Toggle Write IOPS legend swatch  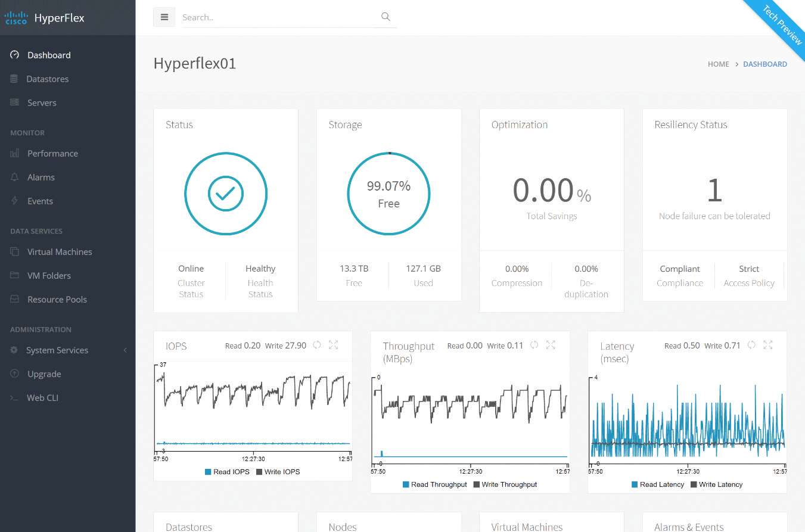coord(259,472)
